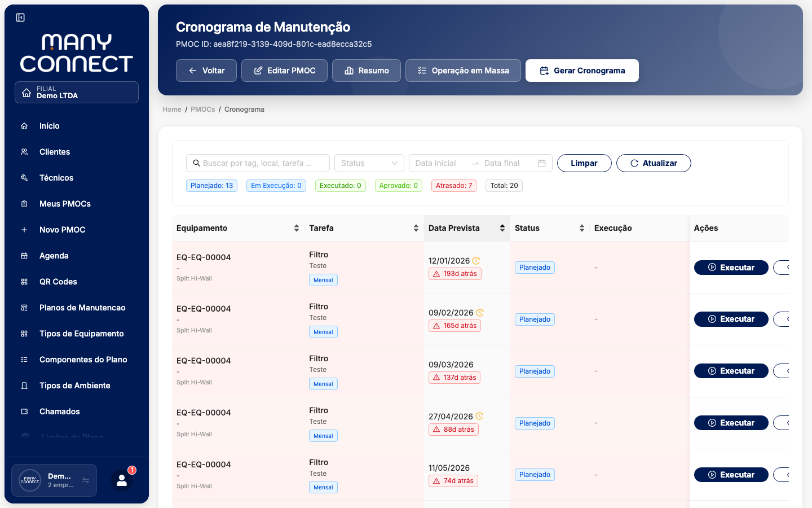Click the swap company arrows icon
Screen dimensions: 812x508
tap(86, 480)
